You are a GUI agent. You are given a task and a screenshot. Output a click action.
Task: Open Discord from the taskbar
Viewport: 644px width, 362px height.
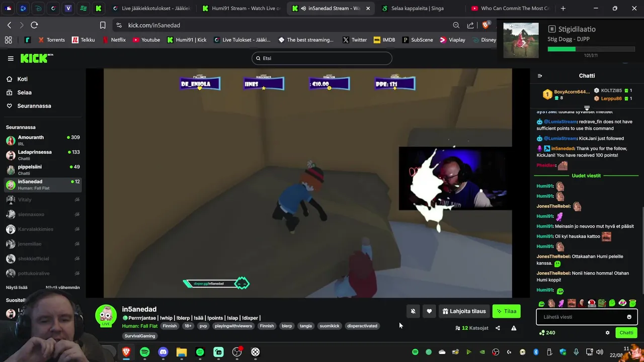tap(163, 352)
